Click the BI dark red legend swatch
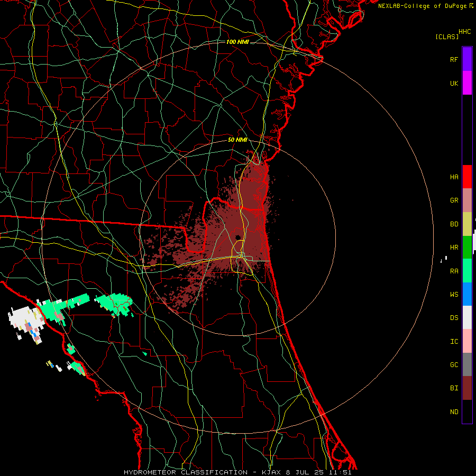476x476 pixels. (x=467, y=388)
